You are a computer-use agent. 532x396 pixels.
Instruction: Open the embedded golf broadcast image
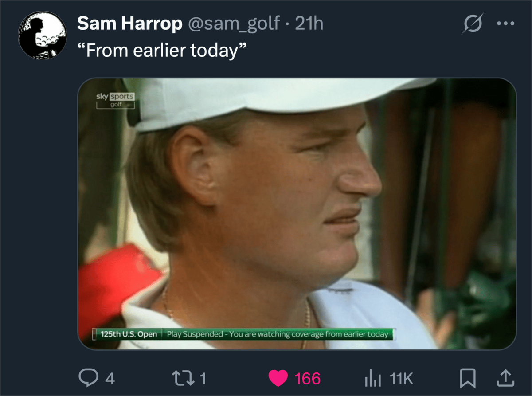pos(297,214)
